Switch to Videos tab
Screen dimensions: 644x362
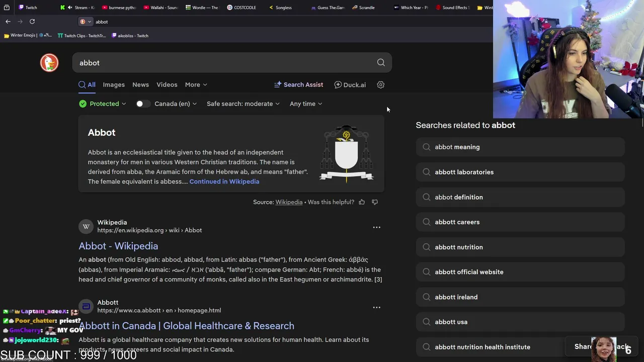pos(167,85)
